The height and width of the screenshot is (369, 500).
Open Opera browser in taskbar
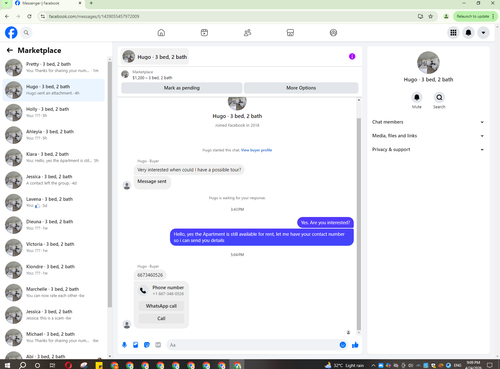click(x=68, y=365)
